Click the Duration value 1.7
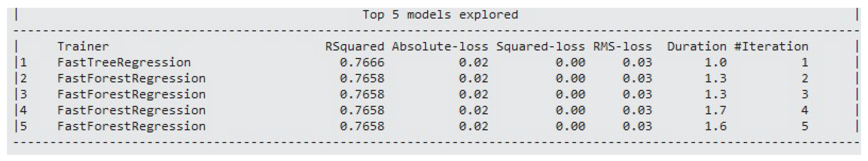The width and height of the screenshot is (868, 161). [715, 110]
